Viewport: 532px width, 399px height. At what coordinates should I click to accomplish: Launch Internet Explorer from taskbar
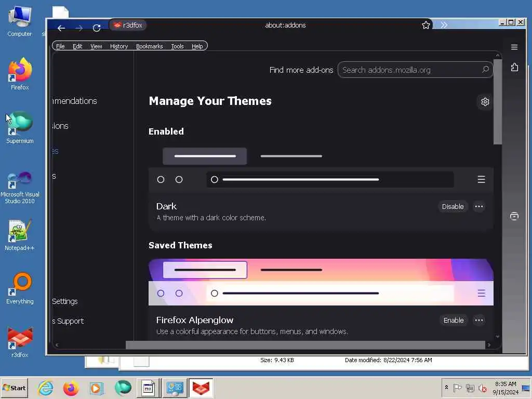tap(46, 388)
